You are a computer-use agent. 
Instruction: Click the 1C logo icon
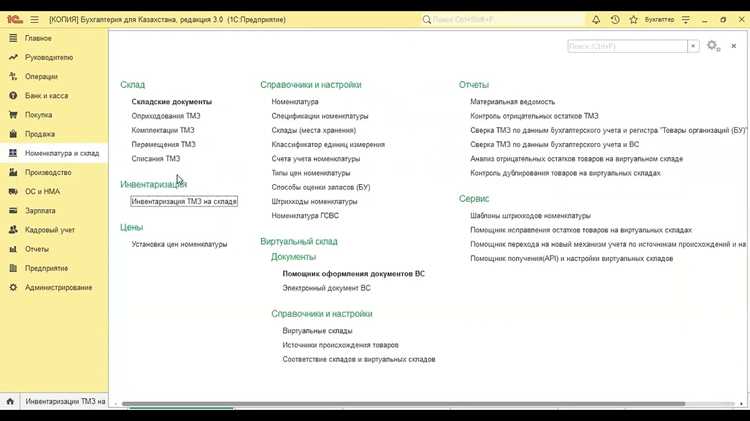(x=14, y=20)
